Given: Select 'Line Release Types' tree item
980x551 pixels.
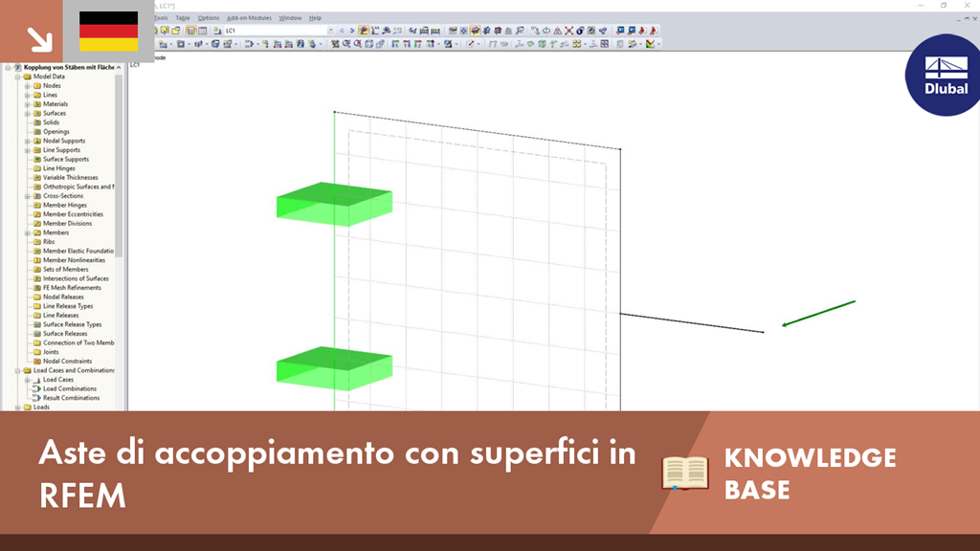Looking at the screenshot, I should point(68,306).
